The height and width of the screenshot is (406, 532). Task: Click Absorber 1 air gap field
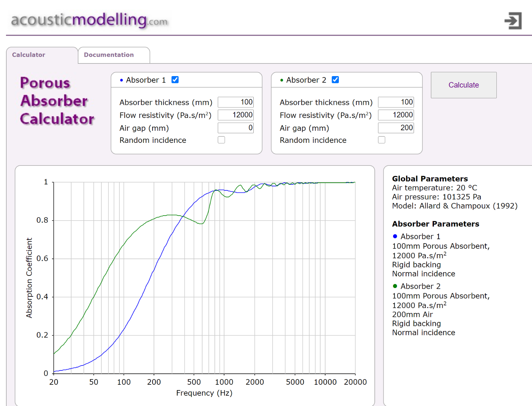pos(236,128)
